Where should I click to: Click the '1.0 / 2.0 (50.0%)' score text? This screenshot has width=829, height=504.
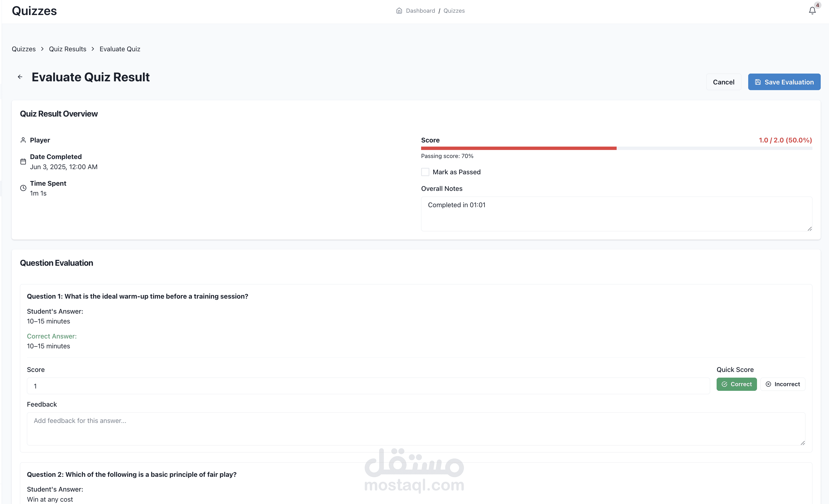785,140
